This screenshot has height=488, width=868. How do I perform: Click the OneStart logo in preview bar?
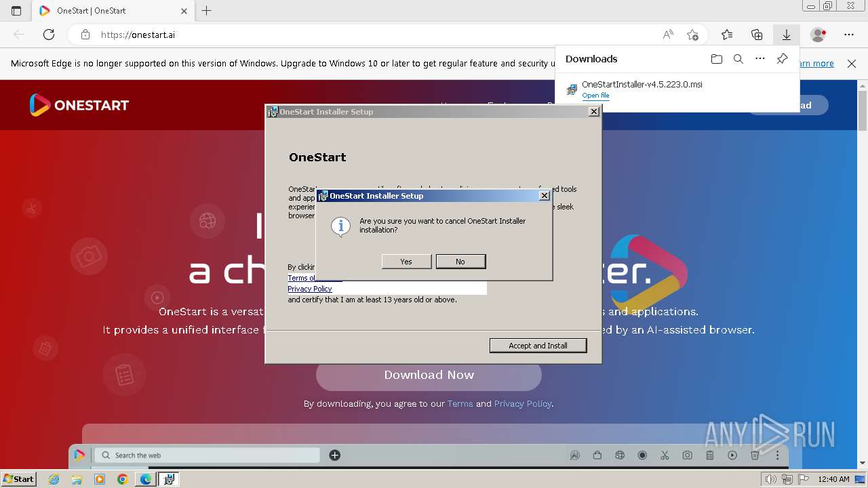click(79, 455)
